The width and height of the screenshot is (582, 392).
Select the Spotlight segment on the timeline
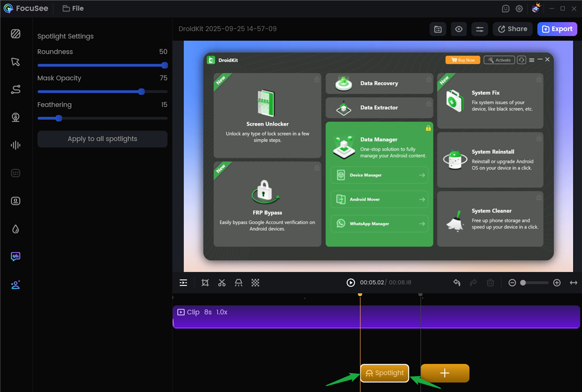385,373
